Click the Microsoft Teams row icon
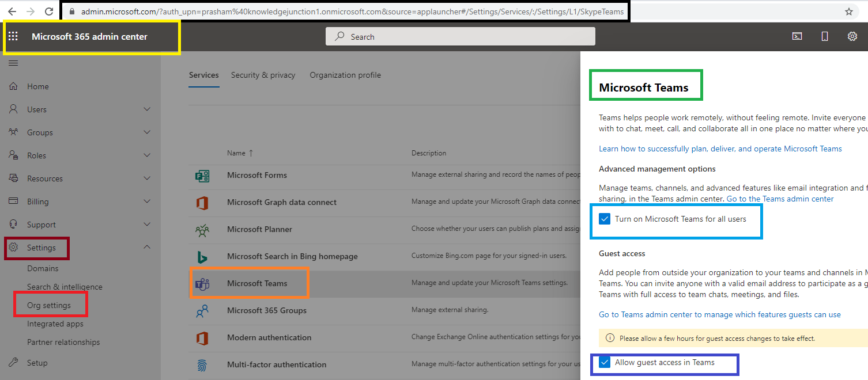The image size is (868, 380). [x=202, y=284]
